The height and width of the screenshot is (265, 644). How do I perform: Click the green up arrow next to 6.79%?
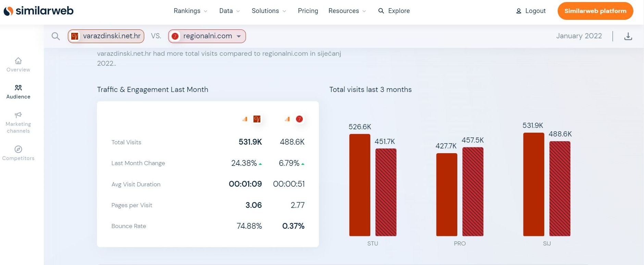303,164
